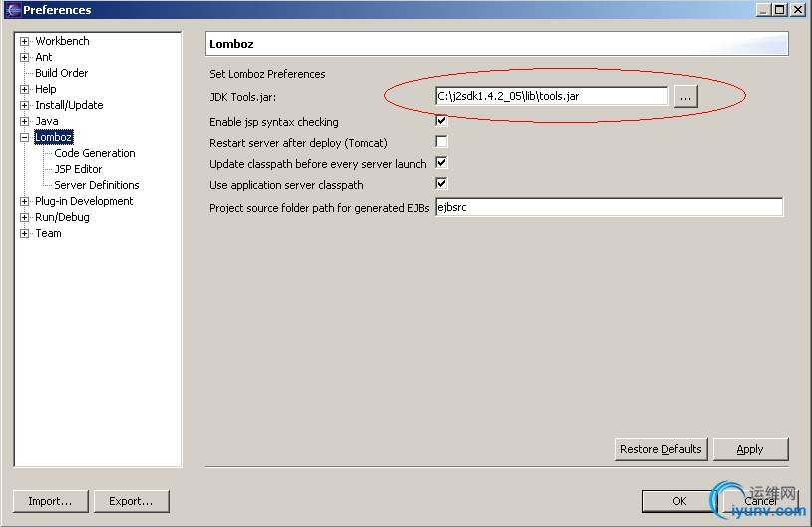Click the JDK Tools.jar path field

pyautogui.click(x=552, y=96)
